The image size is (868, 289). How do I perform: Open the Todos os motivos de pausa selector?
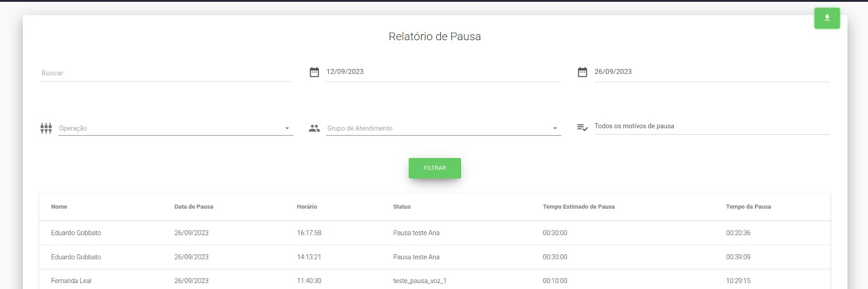712,126
